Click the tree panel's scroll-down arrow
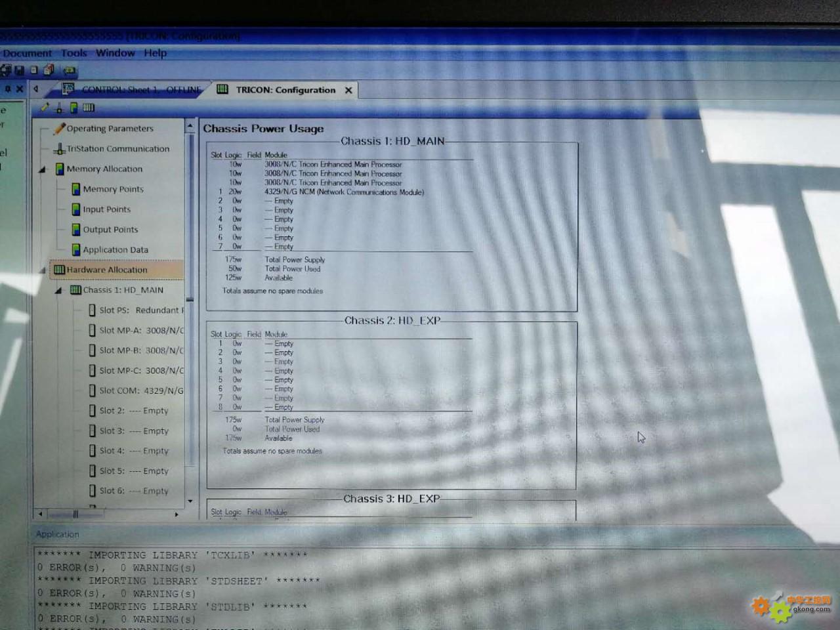 point(190,501)
